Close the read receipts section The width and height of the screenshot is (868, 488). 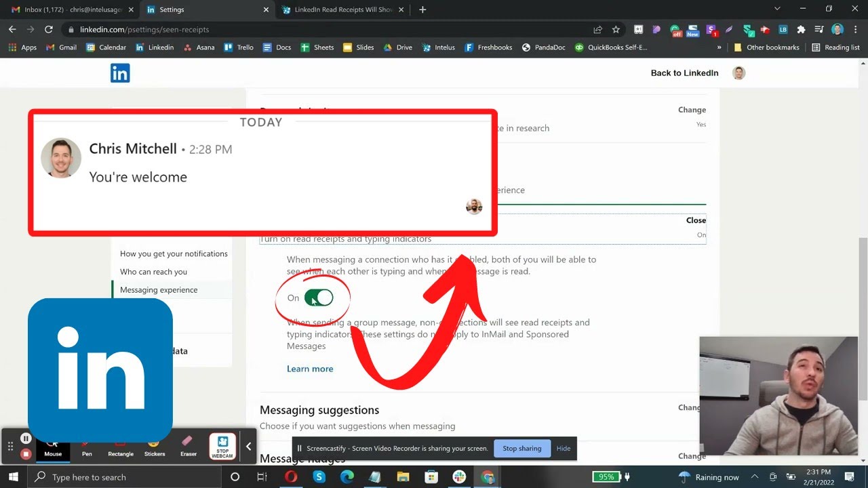(x=696, y=220)
